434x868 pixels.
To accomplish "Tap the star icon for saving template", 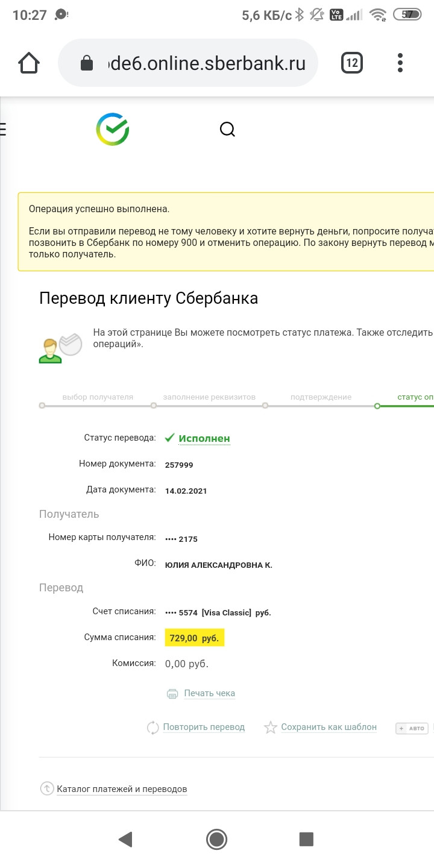I will pos(271,728).
